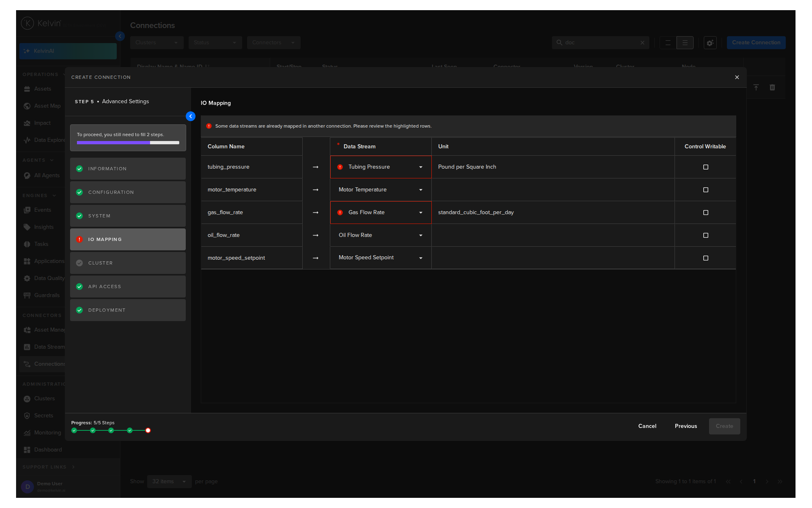Click the final red progress step dot
The height and width of the screenshot is (508, 812).
pos(148,431)
